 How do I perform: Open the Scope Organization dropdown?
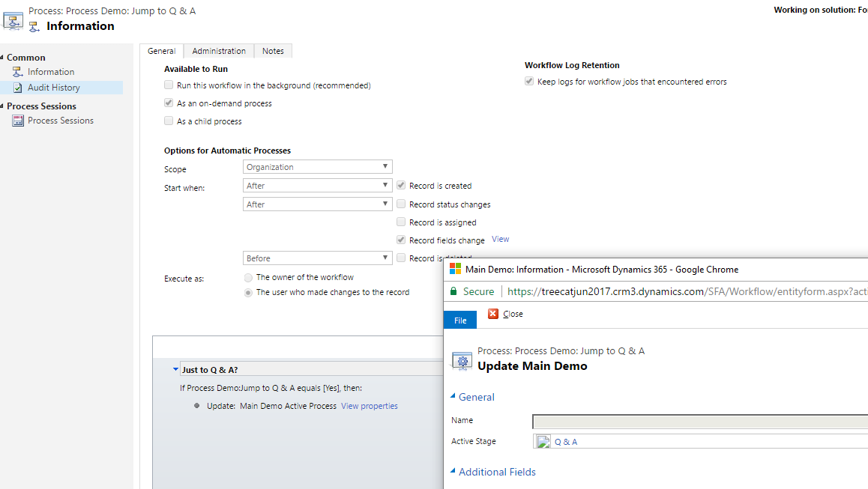(x=317, y=167)
